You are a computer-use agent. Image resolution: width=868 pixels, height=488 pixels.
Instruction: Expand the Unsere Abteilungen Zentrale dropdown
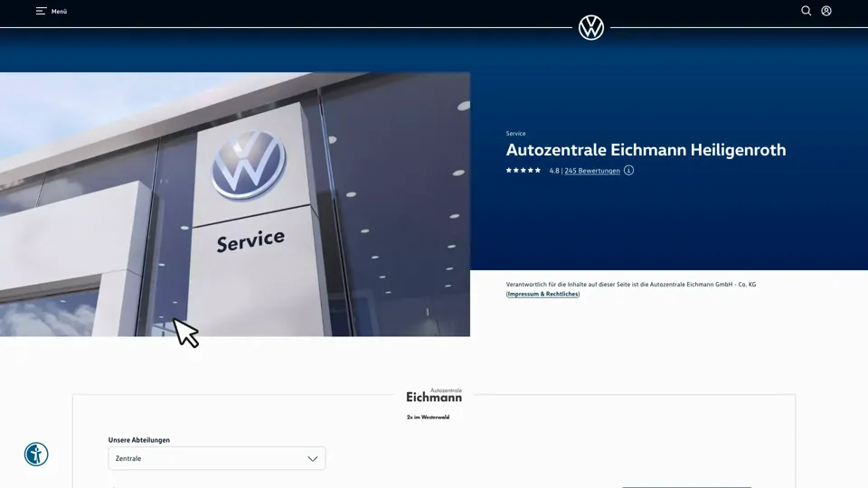click(216, 459)
